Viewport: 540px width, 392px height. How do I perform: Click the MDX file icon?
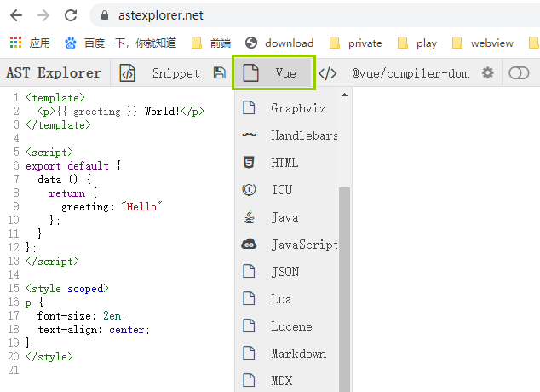pos(249,380)
